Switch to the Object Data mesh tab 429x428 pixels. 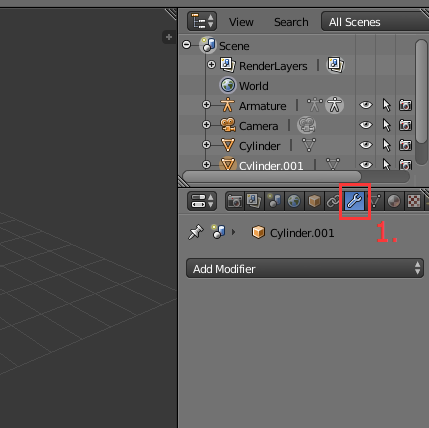375,201
